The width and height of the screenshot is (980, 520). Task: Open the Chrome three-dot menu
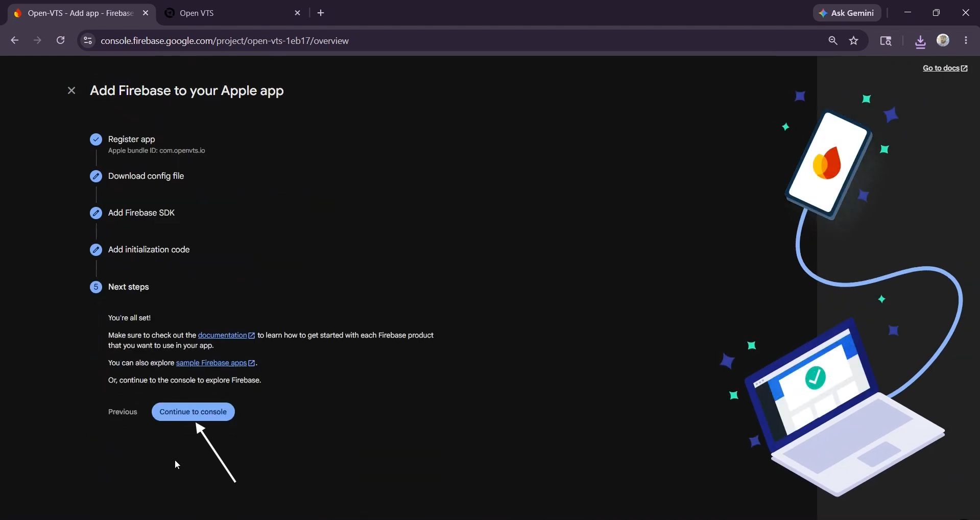[966, 40]
